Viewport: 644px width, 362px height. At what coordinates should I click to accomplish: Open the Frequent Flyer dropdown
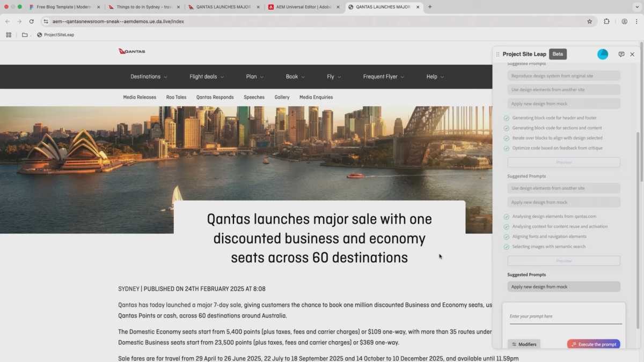click(383, 77)
